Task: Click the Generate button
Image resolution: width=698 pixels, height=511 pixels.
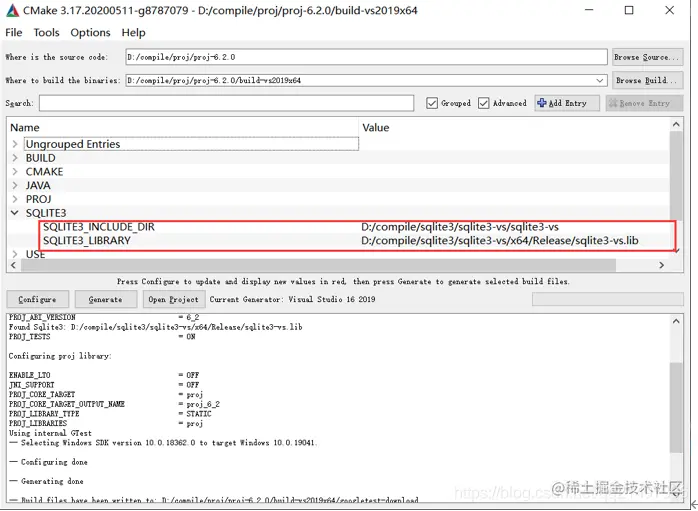Action: pyautogui.click(x=106, y=300)
